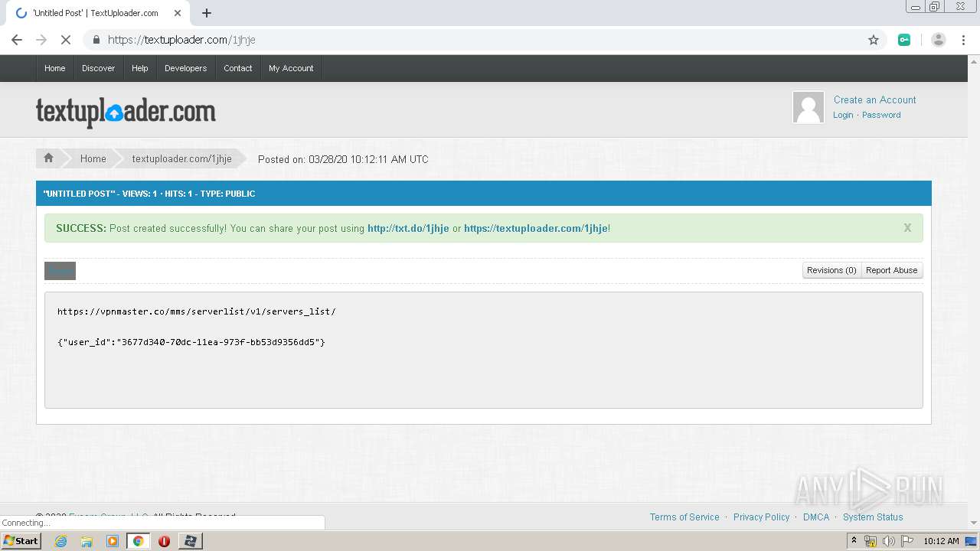This screenshot has height=551, width=980.
Task: Open the Developers menu item
Action: click(185, 68)
